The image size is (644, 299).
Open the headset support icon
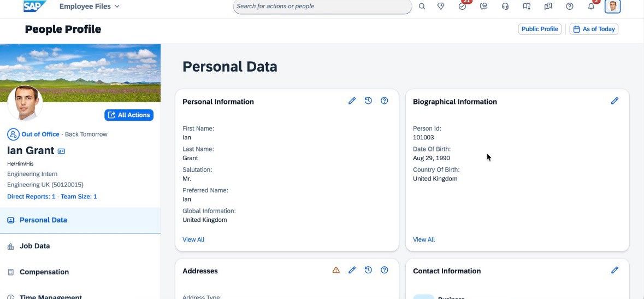click(505, 6)
